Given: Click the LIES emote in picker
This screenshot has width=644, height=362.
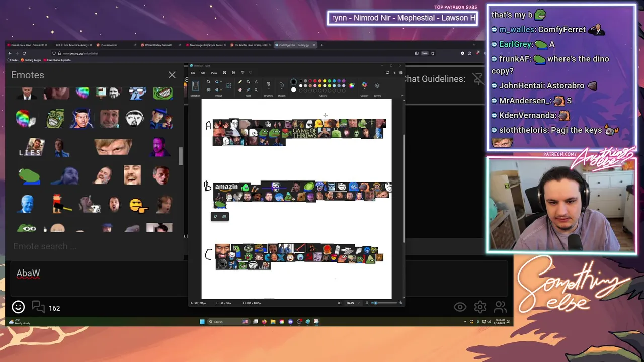Looking at the screenshot, I should coord(32,147).
